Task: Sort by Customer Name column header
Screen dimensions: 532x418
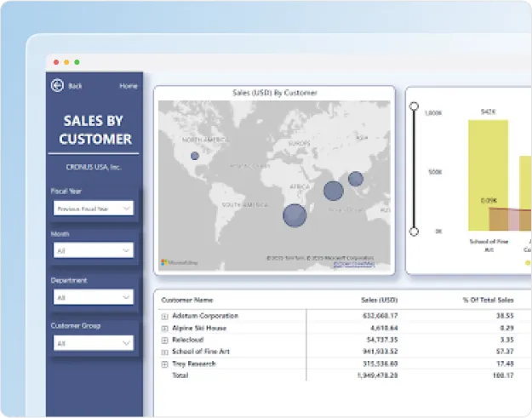Action: click(187, 300)
